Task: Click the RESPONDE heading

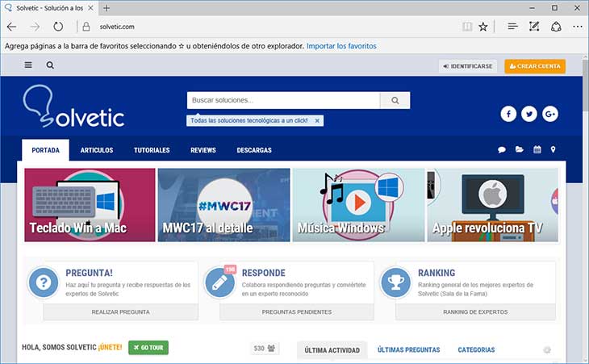Action: [263, 273]
